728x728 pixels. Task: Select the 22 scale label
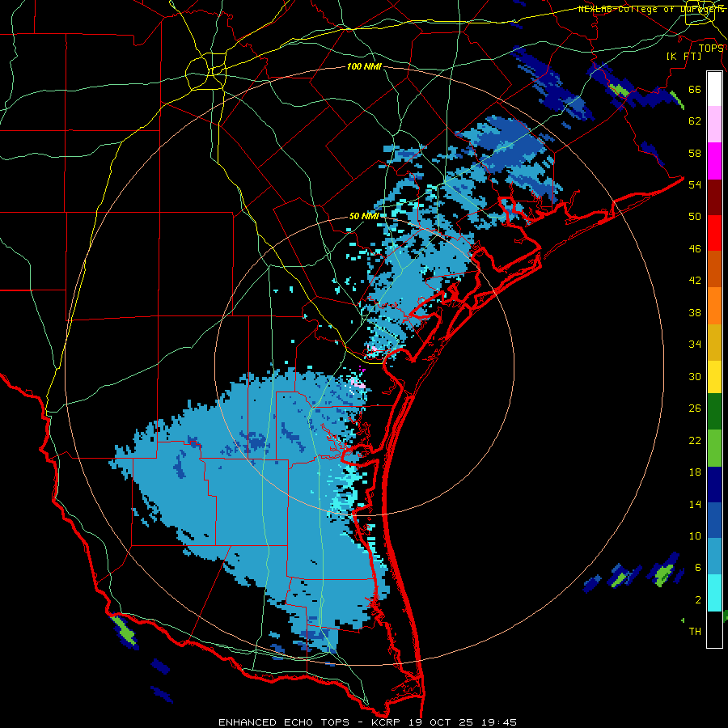click(695, 440)
